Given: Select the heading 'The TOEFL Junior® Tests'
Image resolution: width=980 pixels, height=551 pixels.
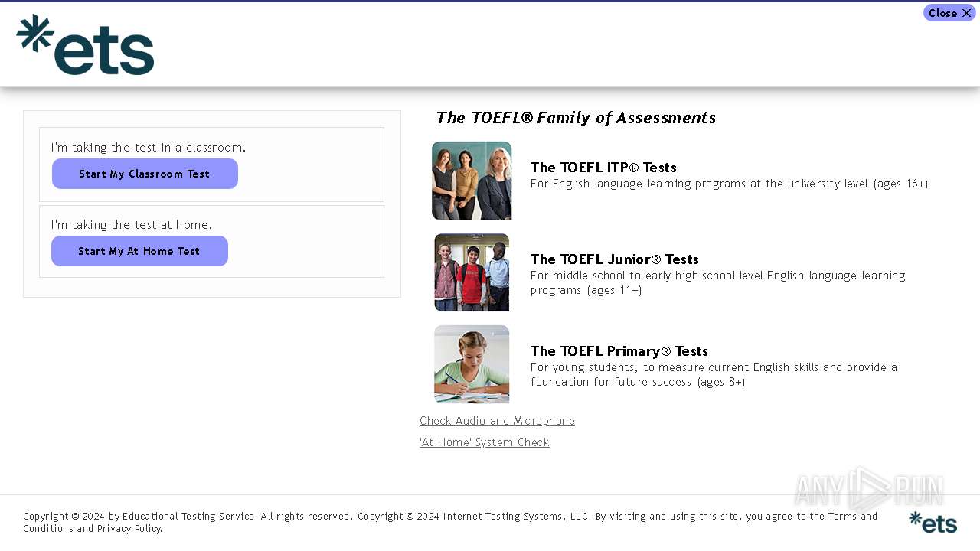Looking at the screenshot, I should click(x=615, y=259).
